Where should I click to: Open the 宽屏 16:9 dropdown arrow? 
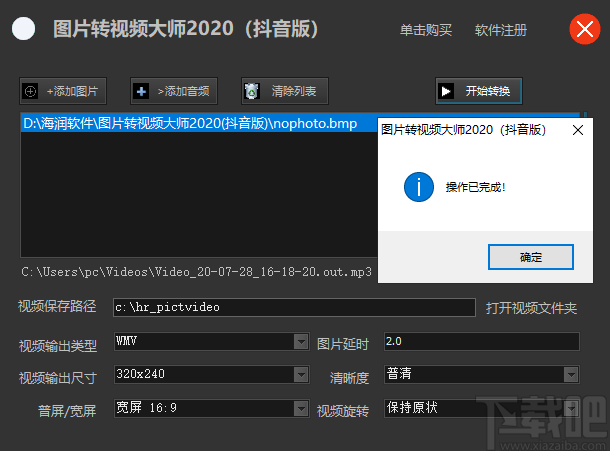(x=301, y=409)
